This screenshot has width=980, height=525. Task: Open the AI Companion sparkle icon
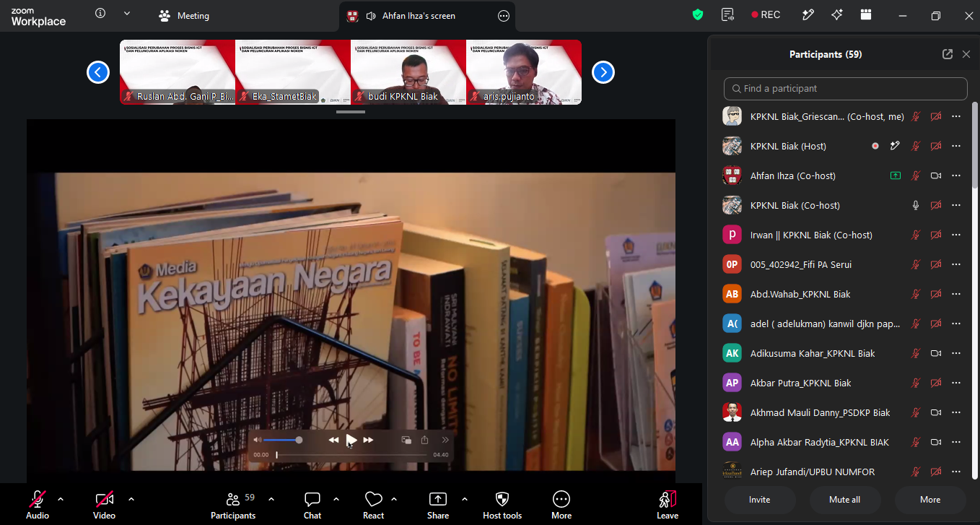pos(837,14)
